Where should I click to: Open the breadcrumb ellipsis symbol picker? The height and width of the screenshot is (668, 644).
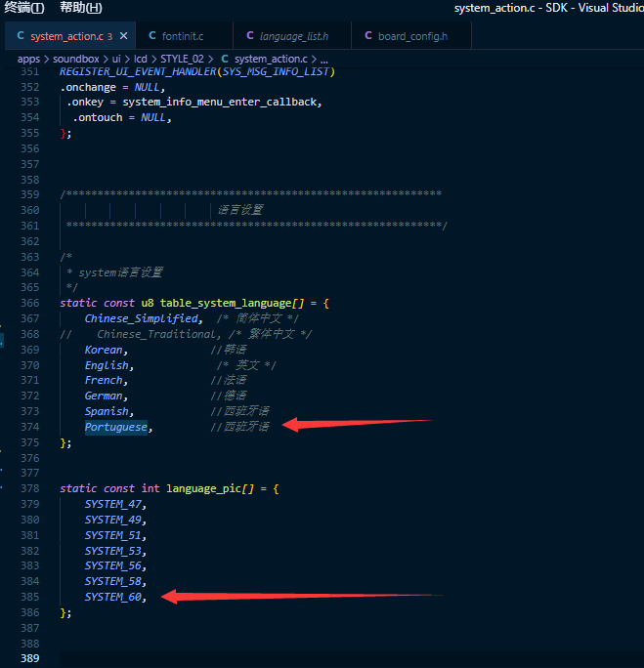click(324, 60)
